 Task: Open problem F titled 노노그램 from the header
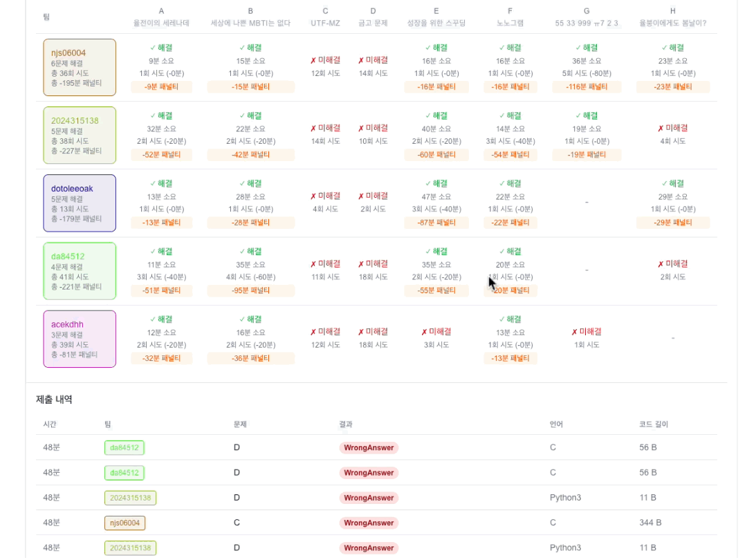tap(510, 21)
